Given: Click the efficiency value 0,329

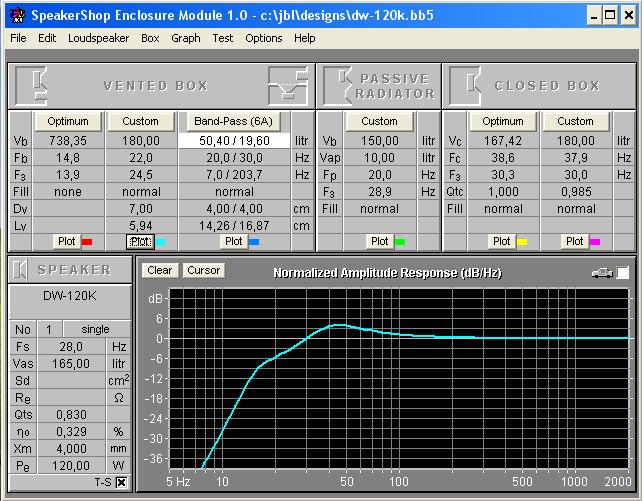Looking at the screenshot, I should point(71,432).
